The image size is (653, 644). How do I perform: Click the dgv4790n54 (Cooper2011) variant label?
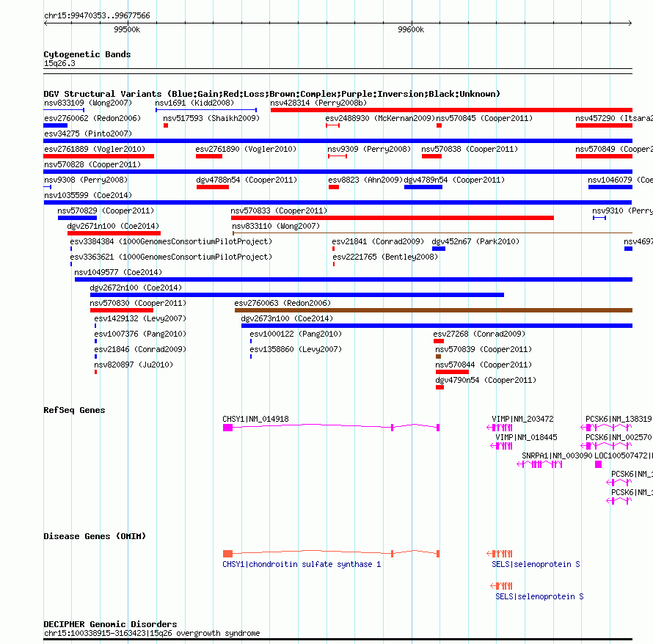pyautogui.click(x=486, y=380)
